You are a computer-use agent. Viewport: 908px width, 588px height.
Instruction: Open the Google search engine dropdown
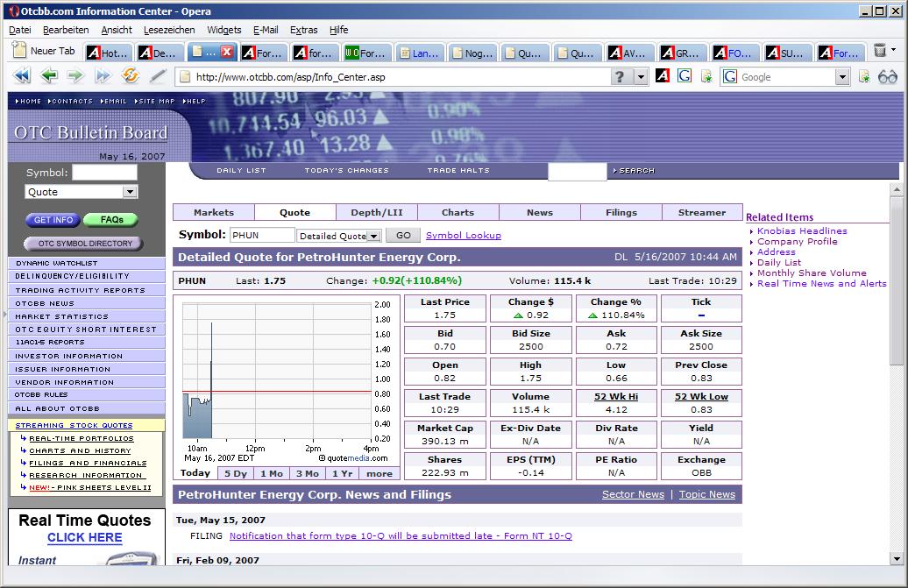841,76
